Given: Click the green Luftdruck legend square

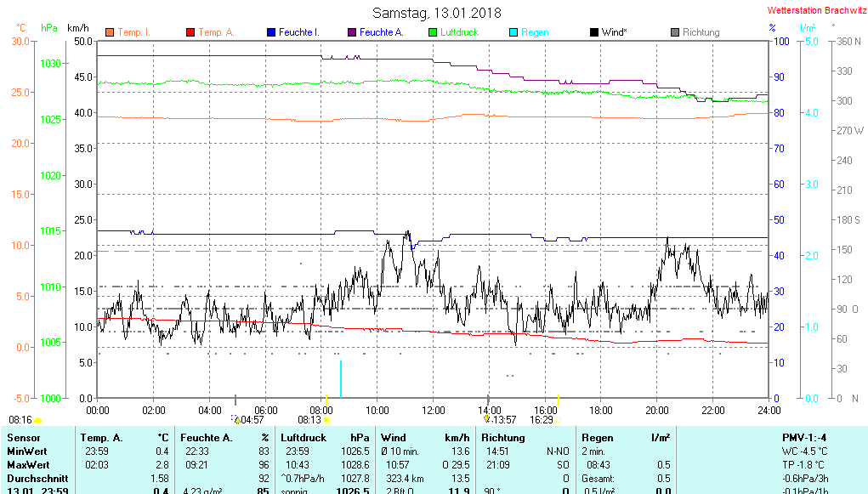Looking at the screenshot, I should click(x=433, y=32).
